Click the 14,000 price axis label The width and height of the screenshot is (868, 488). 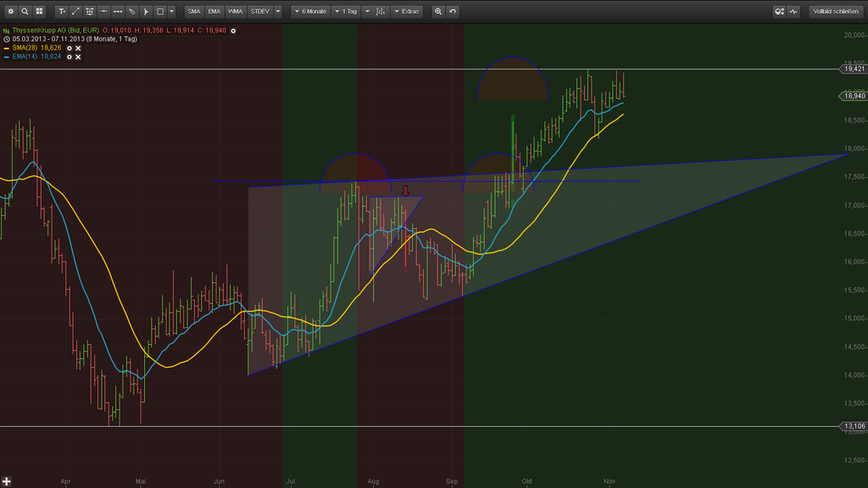point(854,375)
